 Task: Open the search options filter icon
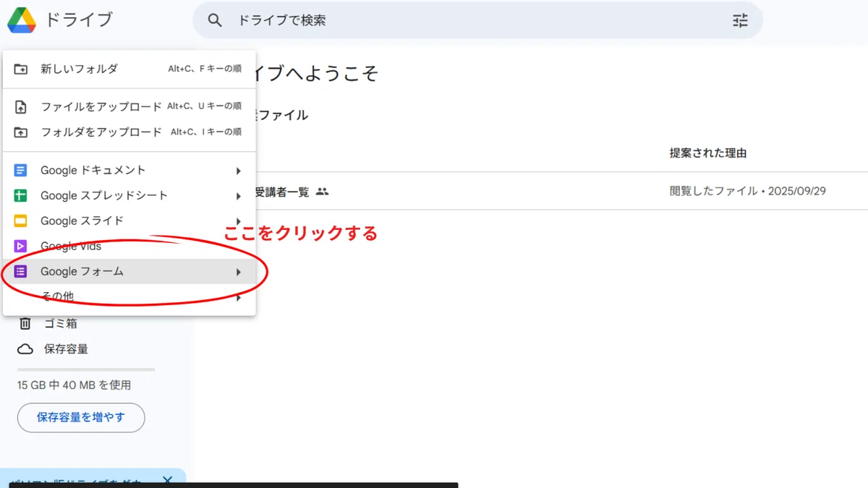click(x=740, y=20)
